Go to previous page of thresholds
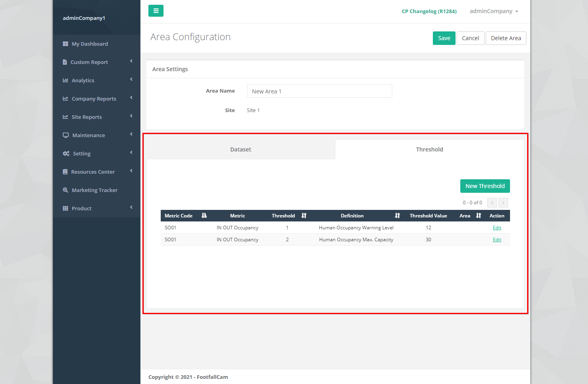Screen dimensions: 588x384 pos(492,203)
